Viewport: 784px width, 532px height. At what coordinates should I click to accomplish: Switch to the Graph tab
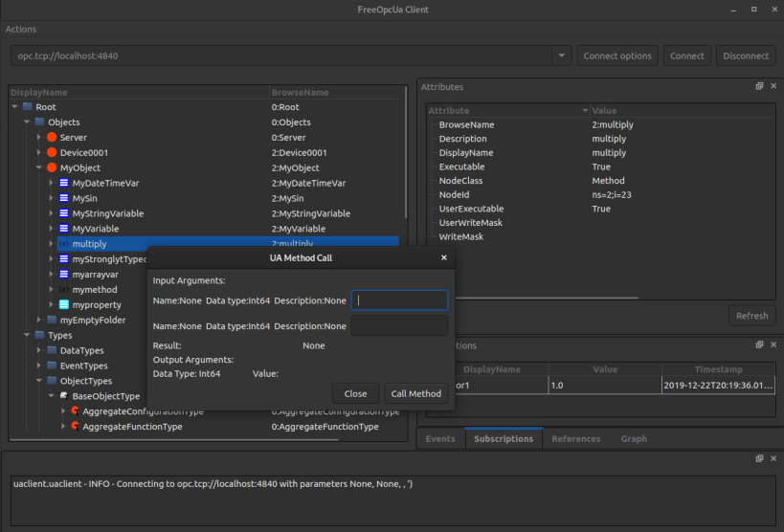[x=634, y=438]
